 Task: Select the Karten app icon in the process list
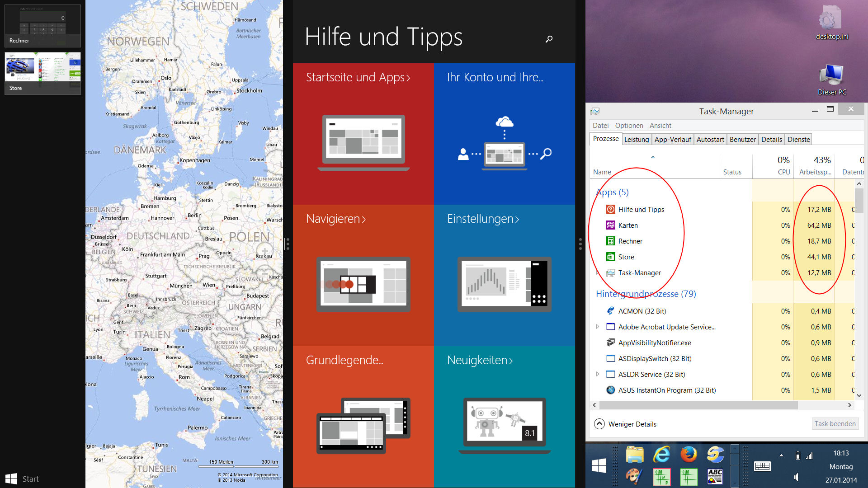point(610,225)
